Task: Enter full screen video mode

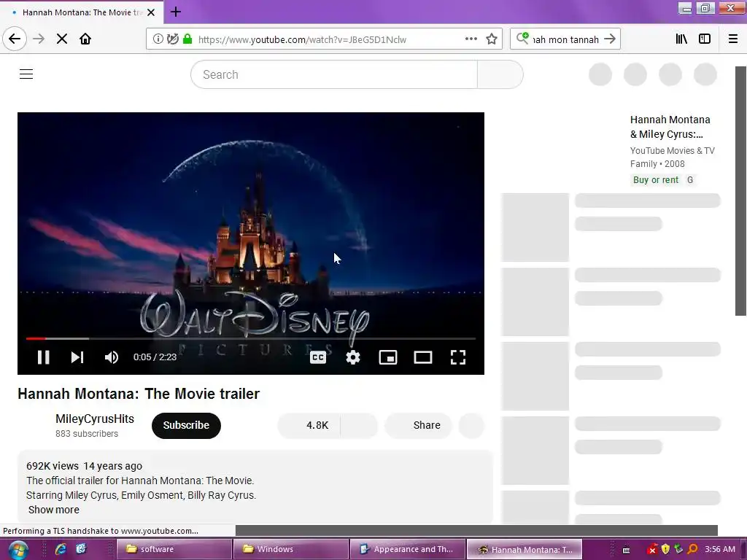Action: click(458, 357)
